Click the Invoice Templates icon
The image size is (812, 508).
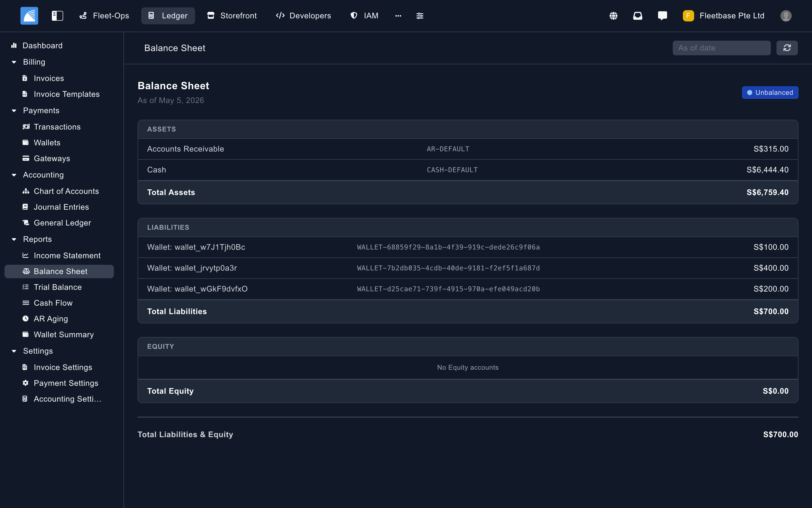pyautogui.click(x=25, y=94)
